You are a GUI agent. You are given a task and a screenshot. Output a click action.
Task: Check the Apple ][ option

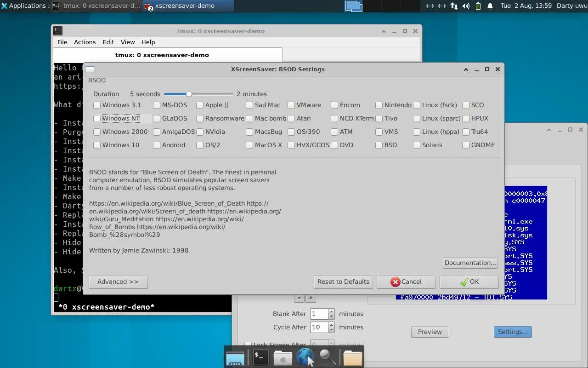(200, 105)
